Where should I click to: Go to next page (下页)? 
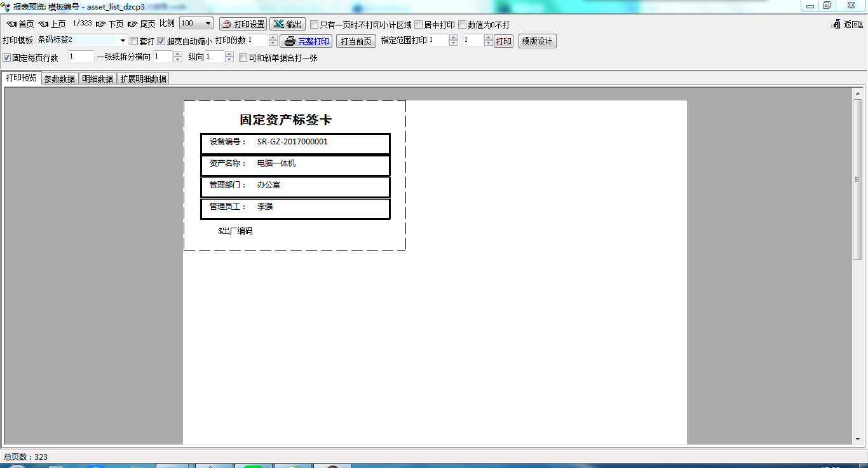coord(109,24)
